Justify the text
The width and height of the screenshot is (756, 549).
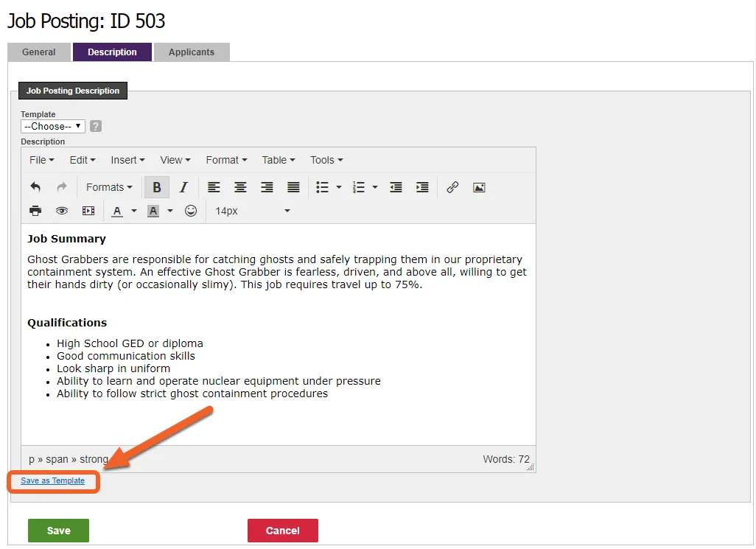coord(293,187)
